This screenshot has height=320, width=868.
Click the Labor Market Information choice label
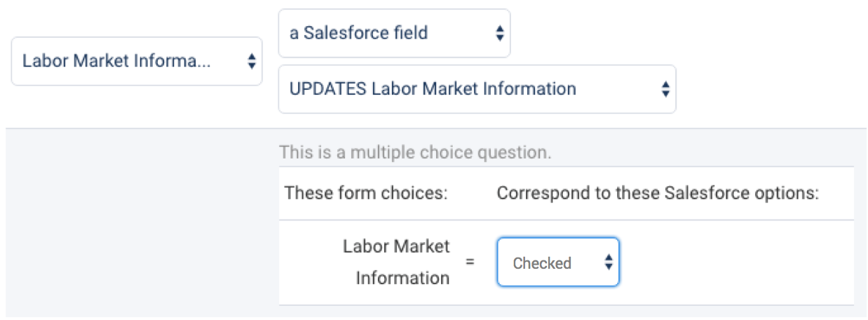[397, 262]
